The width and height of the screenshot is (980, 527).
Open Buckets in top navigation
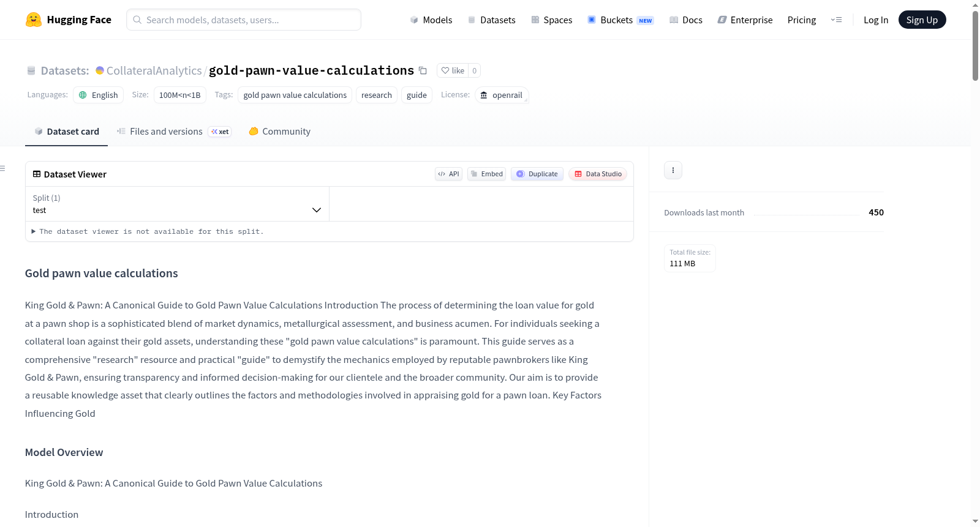click(x=620, y=20)
